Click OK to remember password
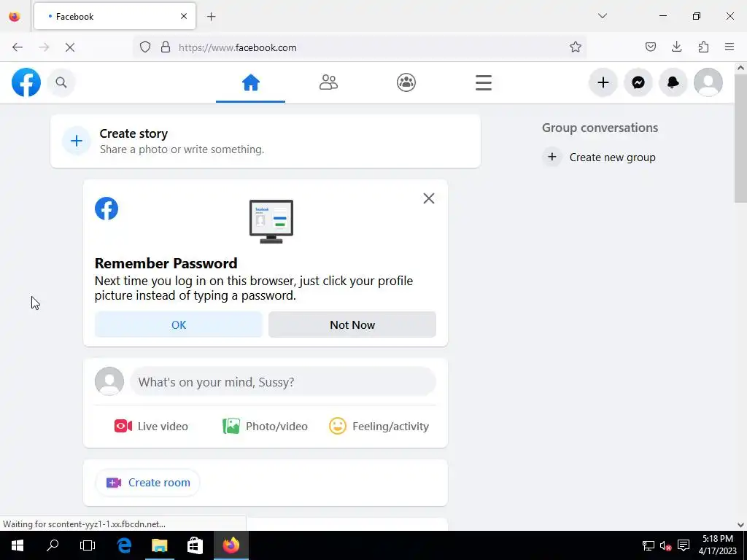747x560 pixels. [179, 324]
